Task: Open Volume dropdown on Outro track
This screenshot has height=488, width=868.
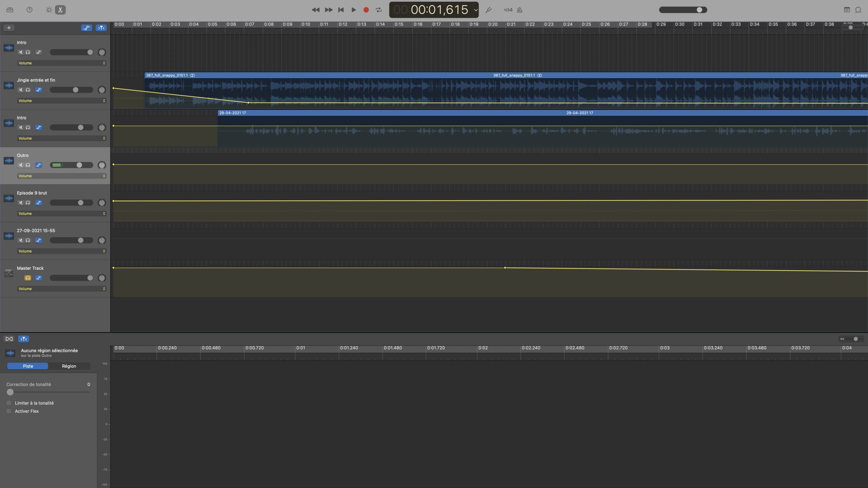Action: pyautogui.click(x=62, y=176)
